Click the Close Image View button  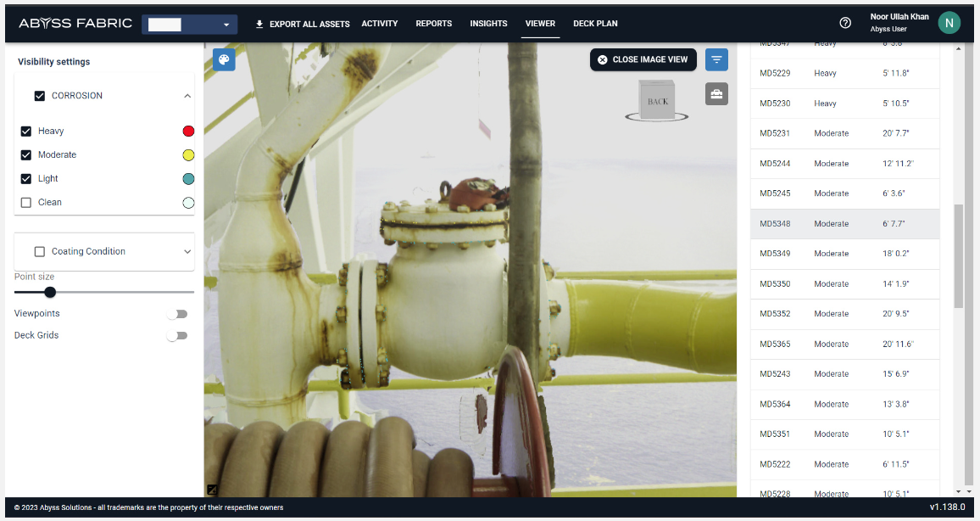(643, 59)
